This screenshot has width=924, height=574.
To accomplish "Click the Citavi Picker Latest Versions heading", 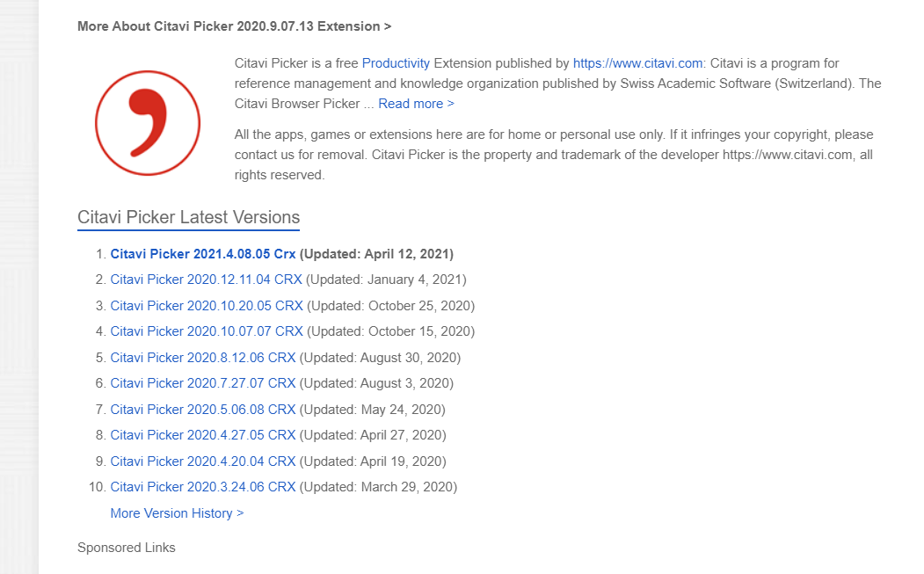I will click(188, 217).
